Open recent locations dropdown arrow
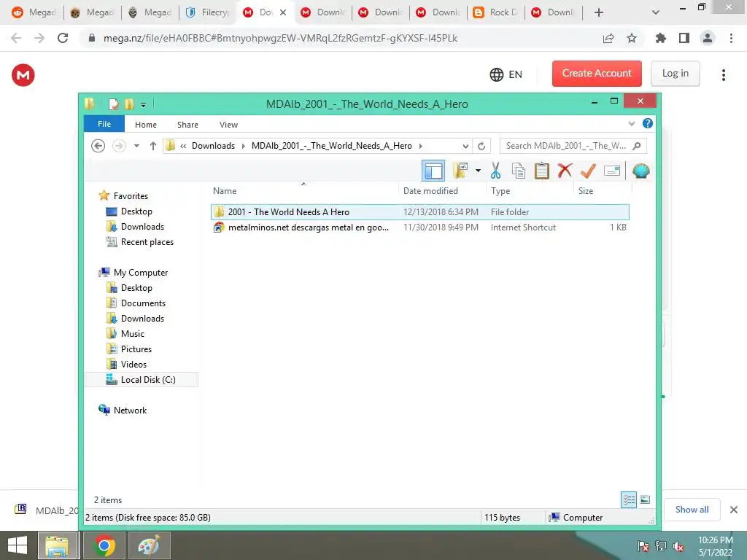The image size is (747, 560). (136, 146)
